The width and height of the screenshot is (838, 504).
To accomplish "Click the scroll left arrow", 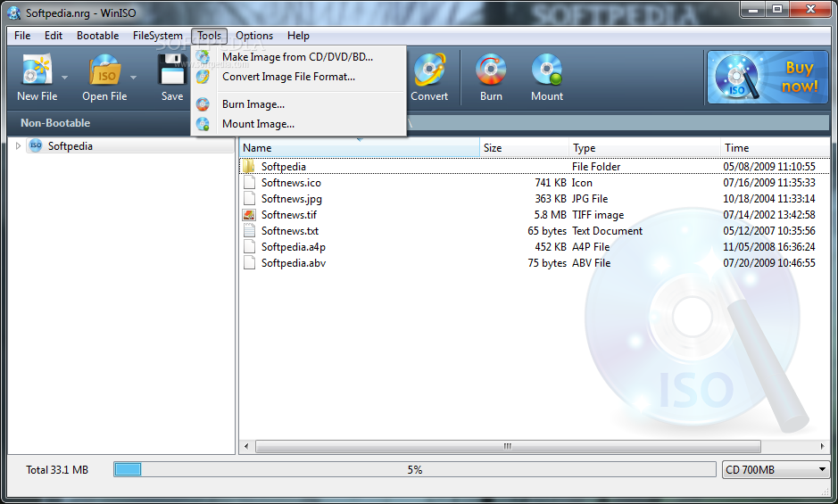I will [246, 446].
